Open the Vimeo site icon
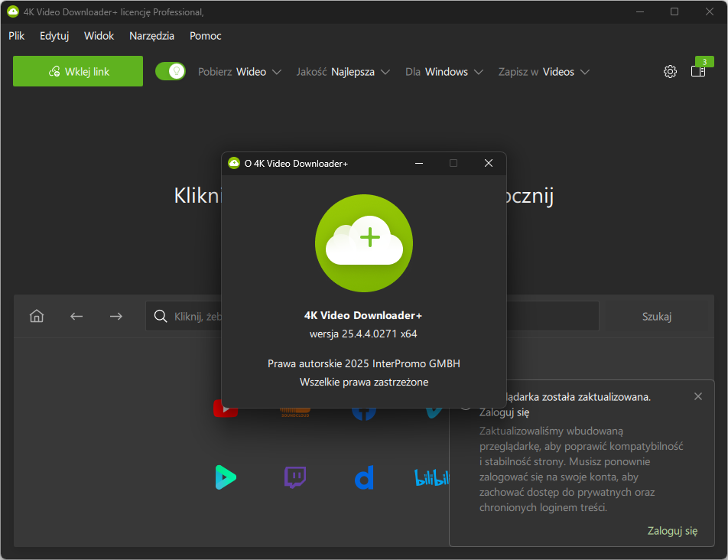The image size is (728, 560). 434,412
